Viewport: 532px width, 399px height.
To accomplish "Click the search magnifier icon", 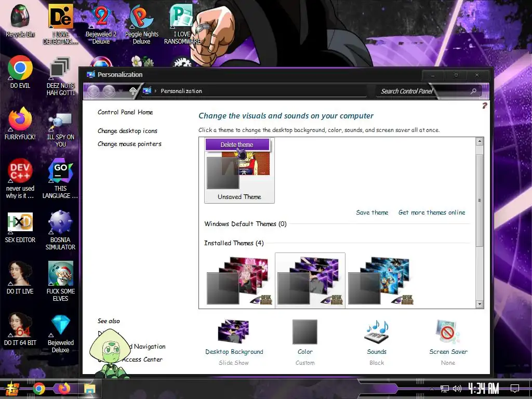I will (x=473, y=91).
